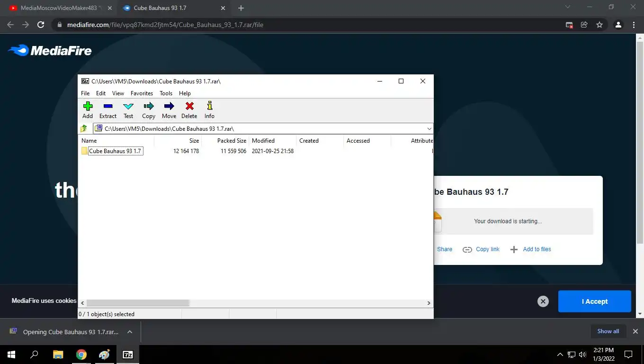This screenshot has width=644, height=364.
Task: Click the Paint taskbar icon
Action: (104, 355)
